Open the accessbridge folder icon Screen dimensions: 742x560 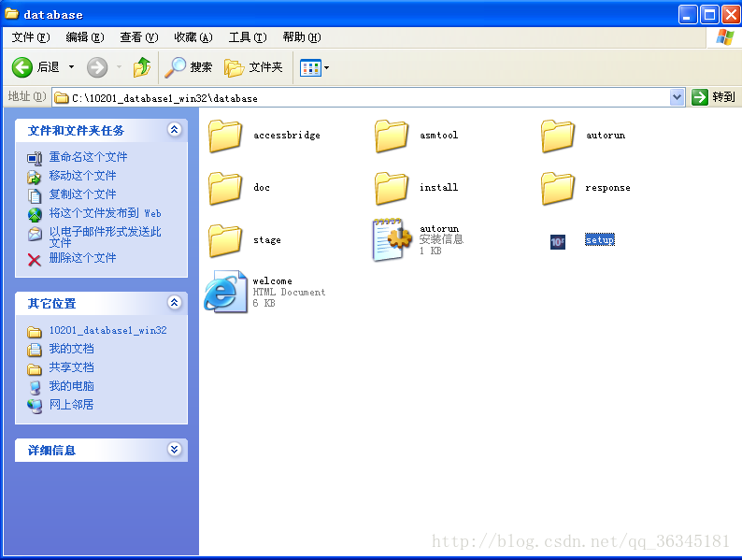pos(225,136)
